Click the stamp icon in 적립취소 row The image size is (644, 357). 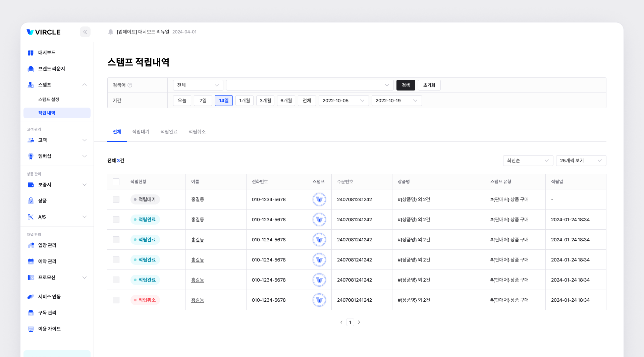[x=319, y=300]
